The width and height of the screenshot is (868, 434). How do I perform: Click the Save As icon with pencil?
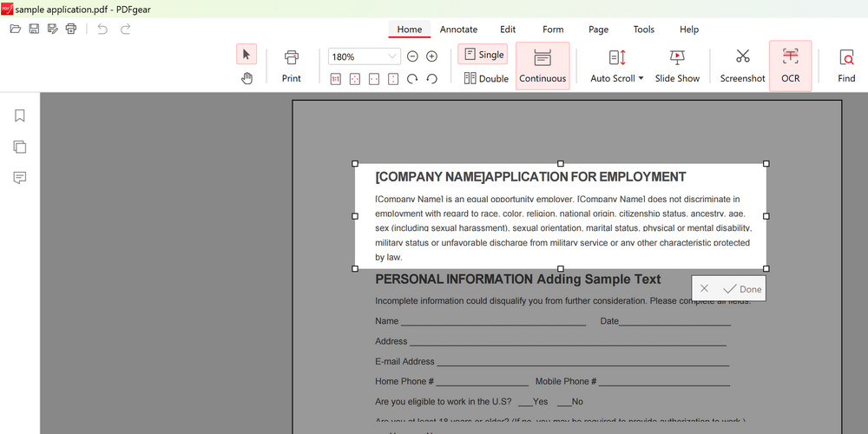53,29
